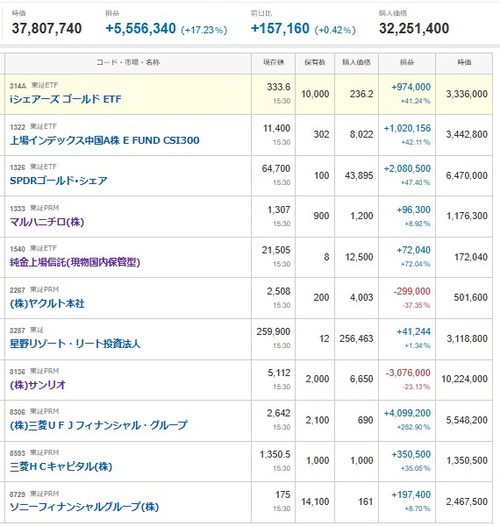This screenshot has height=526, width=500.
Task: Click the 保有数 column header
Action: point(315,62)
